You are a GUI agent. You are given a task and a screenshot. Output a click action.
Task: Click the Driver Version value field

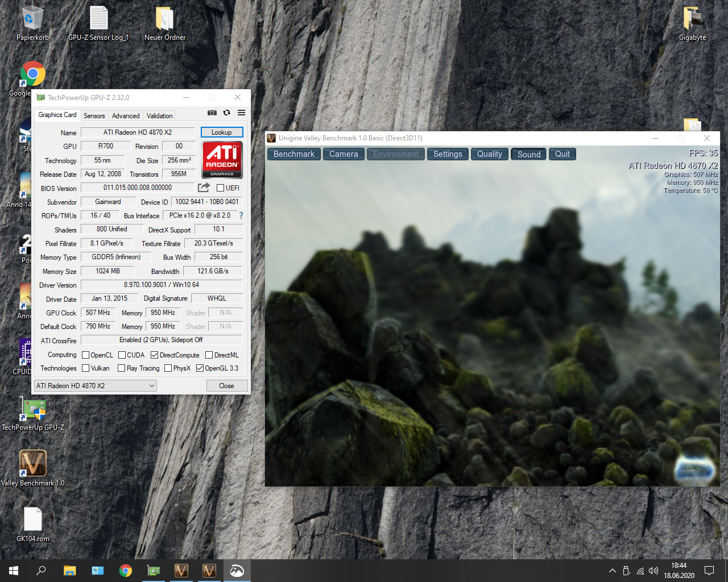[162, 285]
